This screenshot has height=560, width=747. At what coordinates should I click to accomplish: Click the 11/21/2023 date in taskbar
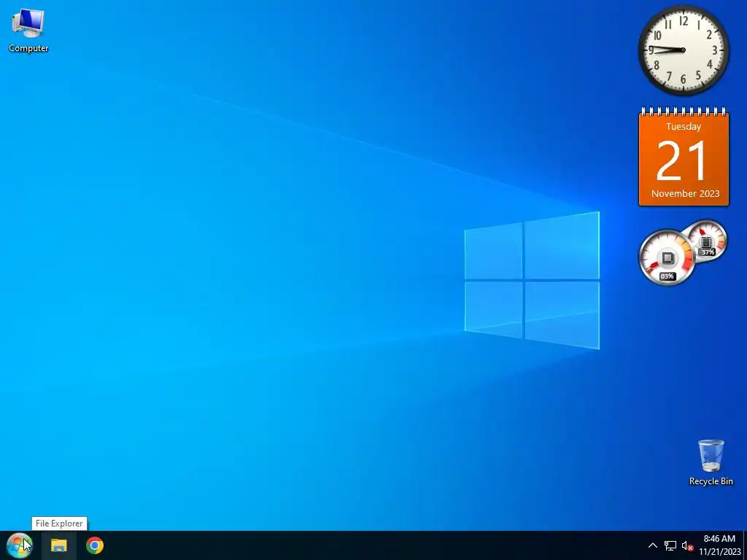720,551
